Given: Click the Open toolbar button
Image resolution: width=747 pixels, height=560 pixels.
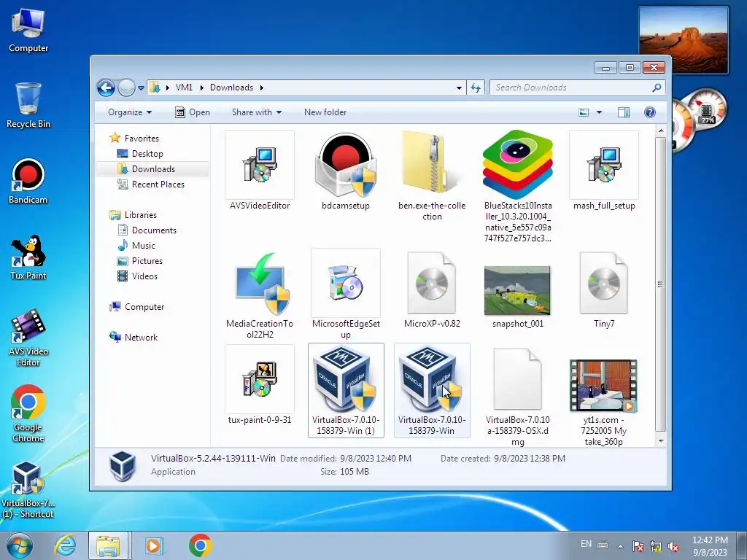Looking at the screenshot, I should point(193,112).
